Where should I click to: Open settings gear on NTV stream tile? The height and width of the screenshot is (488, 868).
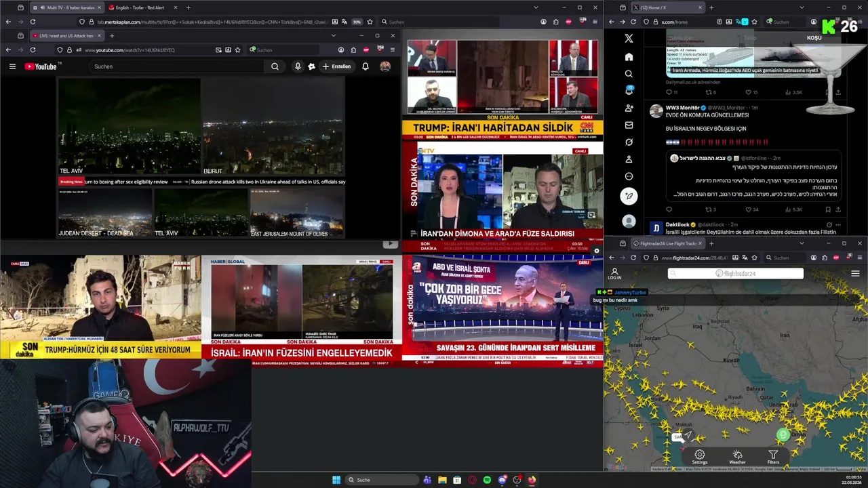click(597, 251)
